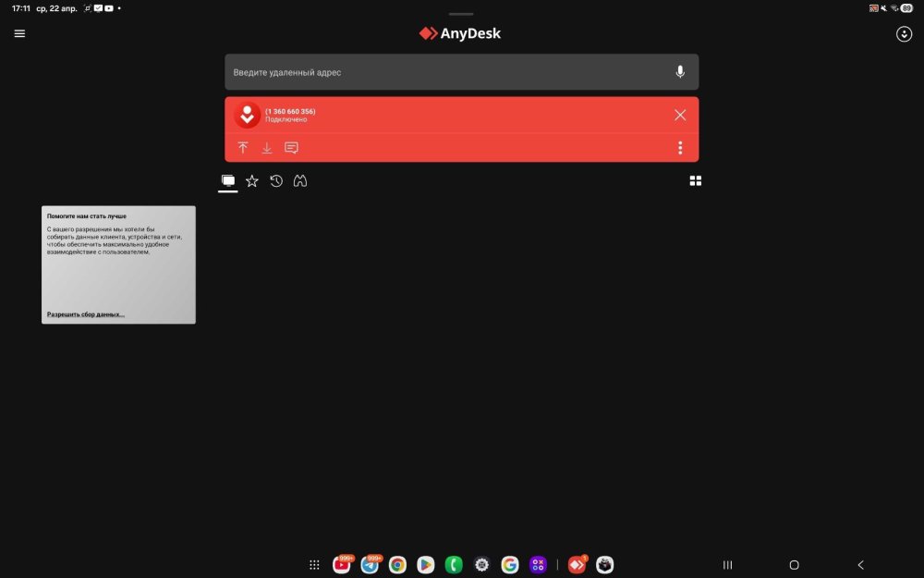Viewport: 924px width, 578px height.
Task: Tap the AnyDesk logo title
Action: point(460,33)
